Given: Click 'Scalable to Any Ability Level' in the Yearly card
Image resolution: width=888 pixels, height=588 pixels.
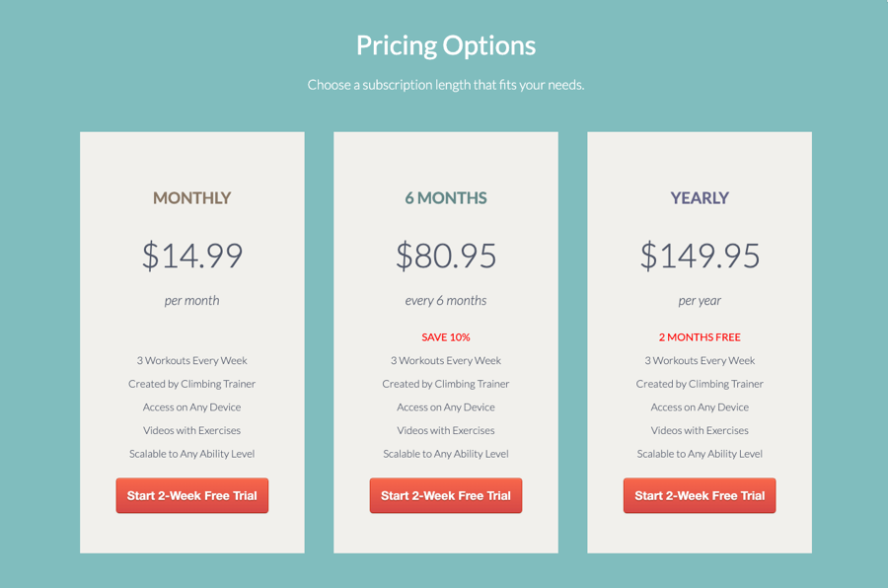Looking at the screenshot, I should pos(700,454).
